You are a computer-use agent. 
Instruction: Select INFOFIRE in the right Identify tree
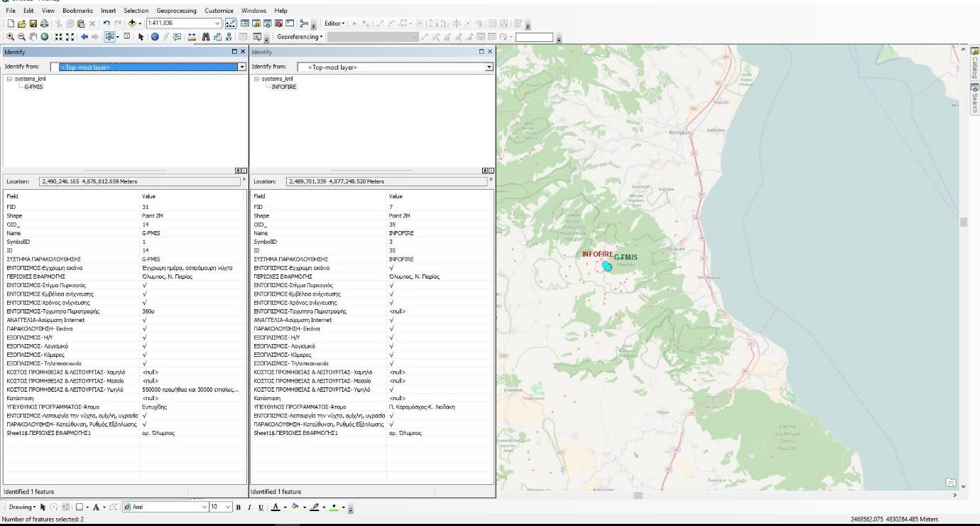[x=284, y=87]
